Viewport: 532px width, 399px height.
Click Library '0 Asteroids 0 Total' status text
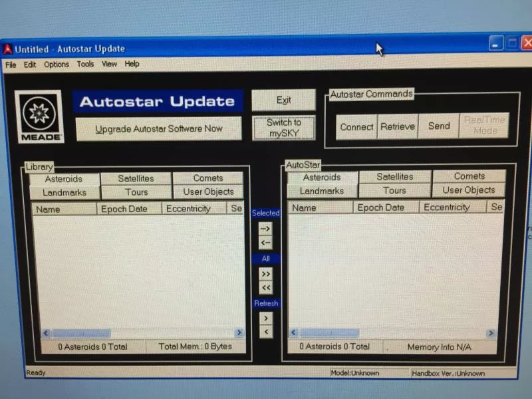(x=92, y=346)
